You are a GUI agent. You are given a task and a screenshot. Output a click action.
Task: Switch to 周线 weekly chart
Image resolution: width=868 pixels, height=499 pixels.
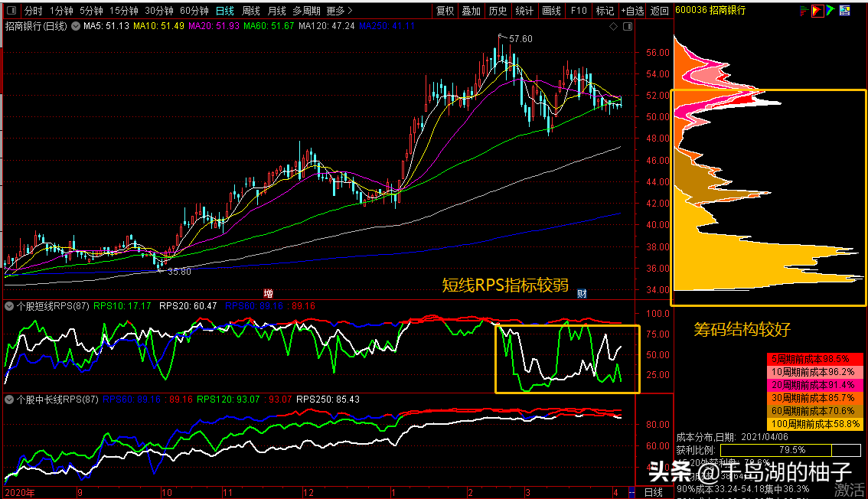click(x=251, y=11)
